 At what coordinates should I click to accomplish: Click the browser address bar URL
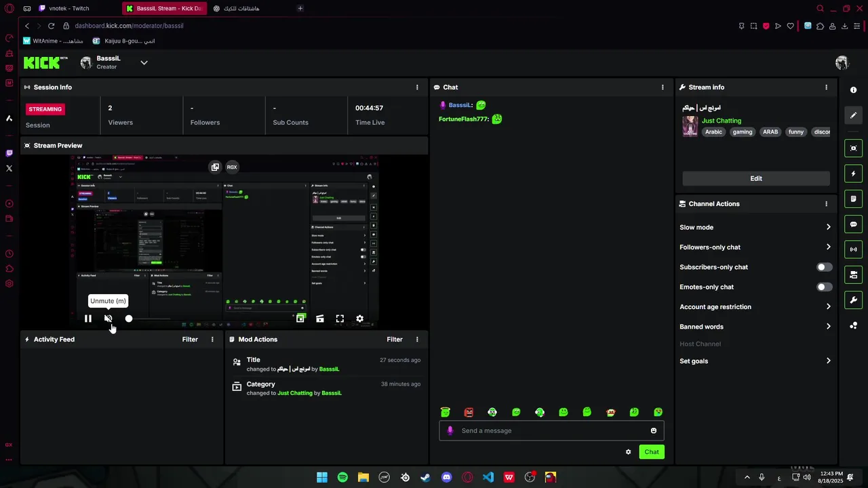[129, 26]
